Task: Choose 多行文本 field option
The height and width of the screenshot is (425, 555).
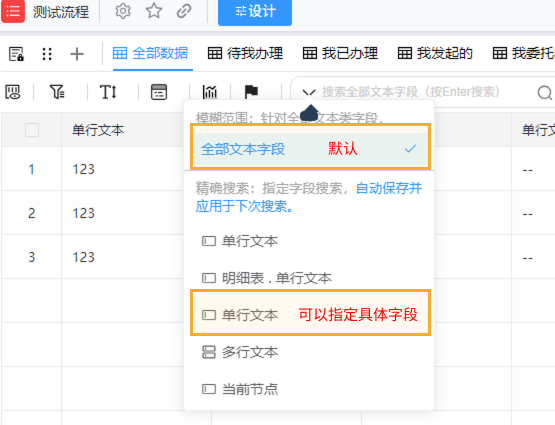Action: [240, 352]
